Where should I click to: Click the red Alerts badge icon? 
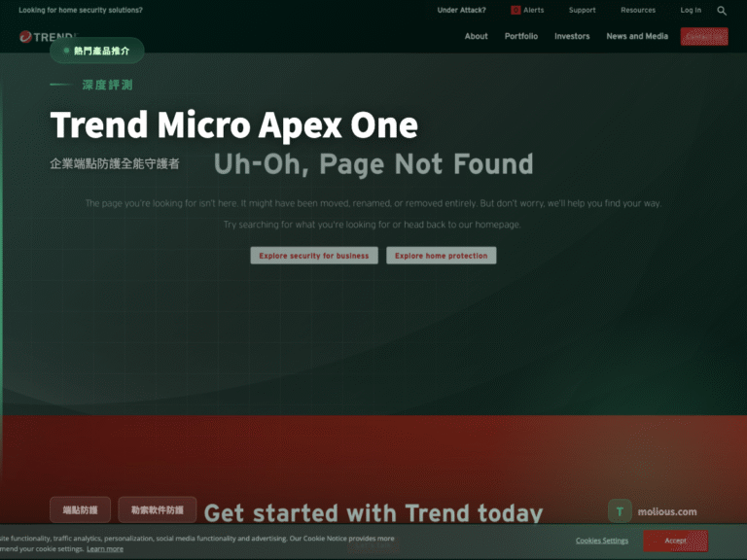pyautogui.click(x=515, y=10)
